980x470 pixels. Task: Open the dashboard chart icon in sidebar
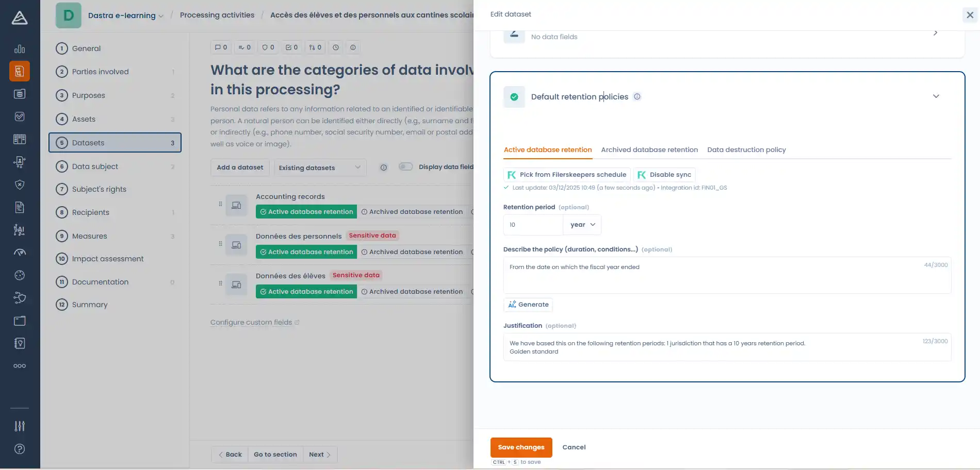[x=20, y=49]
